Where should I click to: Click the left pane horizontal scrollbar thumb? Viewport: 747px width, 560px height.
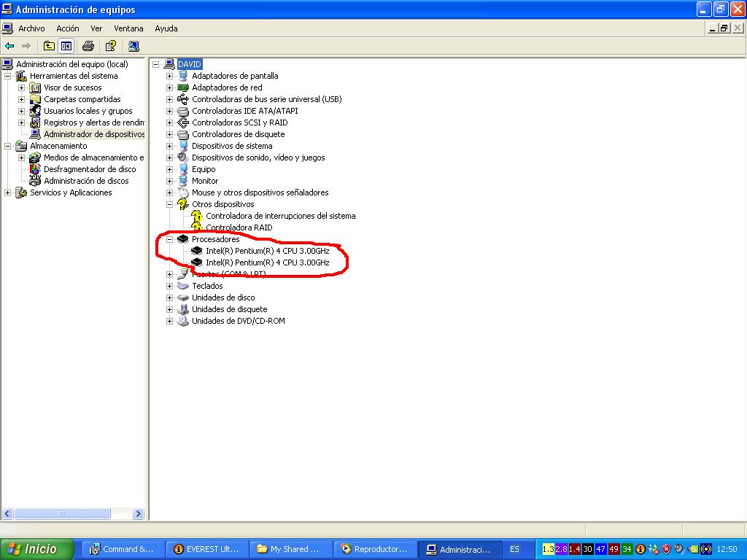click(x=62, y=514)
